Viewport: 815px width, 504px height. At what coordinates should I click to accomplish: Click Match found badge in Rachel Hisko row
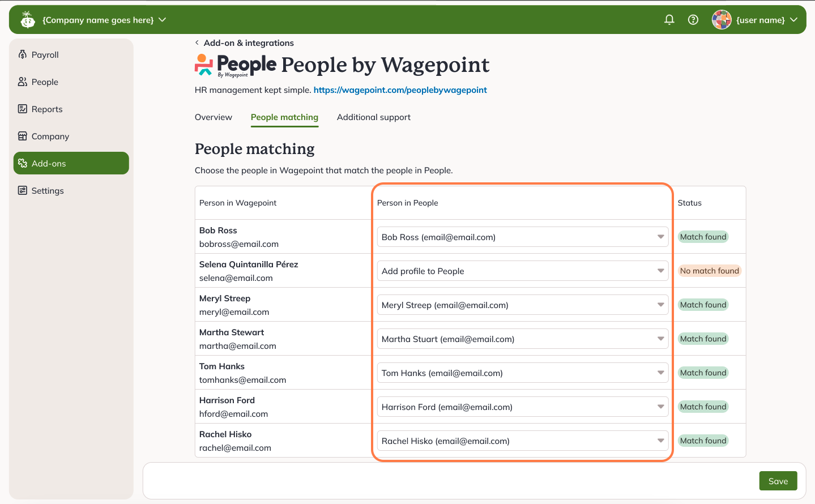pos(703,441)
